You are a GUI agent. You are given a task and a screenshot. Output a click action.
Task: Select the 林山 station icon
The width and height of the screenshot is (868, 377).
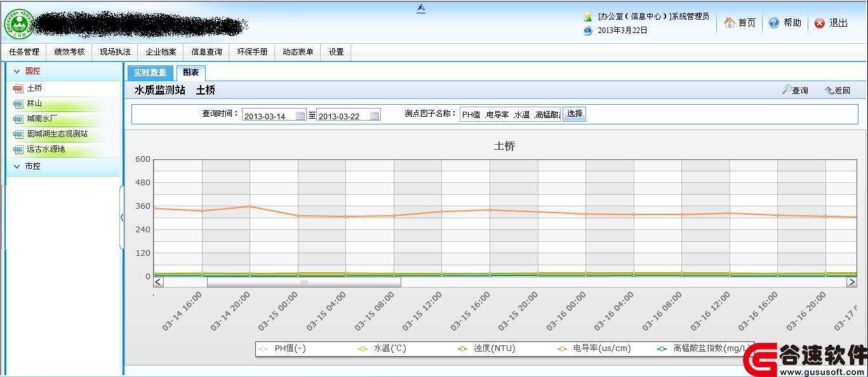tap(18, 103)
